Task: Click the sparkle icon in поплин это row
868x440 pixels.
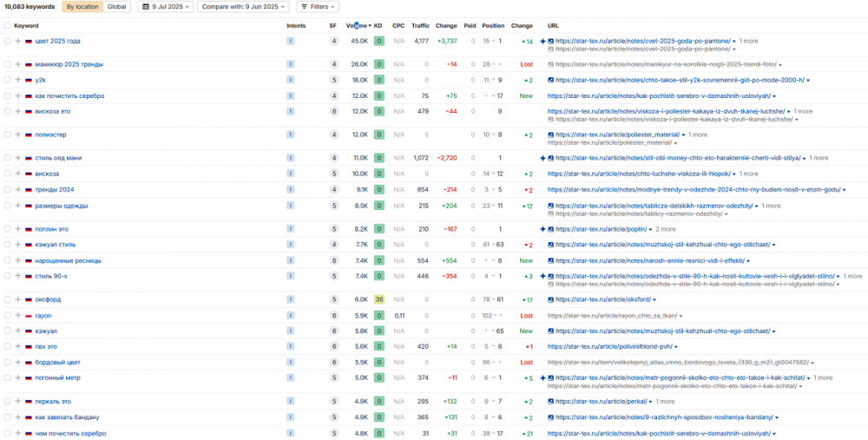Action: tap(543, 228)
